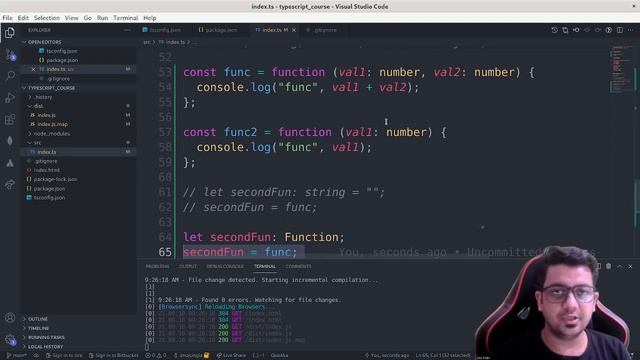Open index.html in the file tree

(79, 170)
